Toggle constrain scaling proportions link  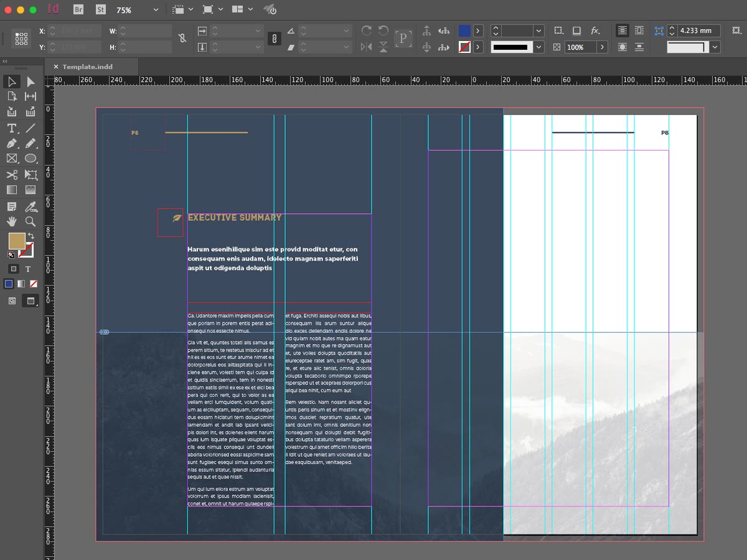(x=273, y=39)
